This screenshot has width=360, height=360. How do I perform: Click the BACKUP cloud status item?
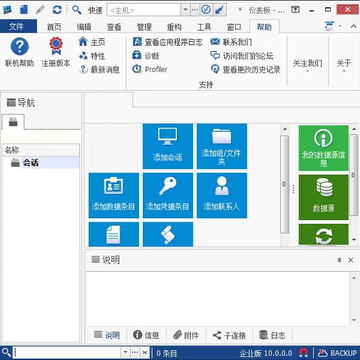337,353
